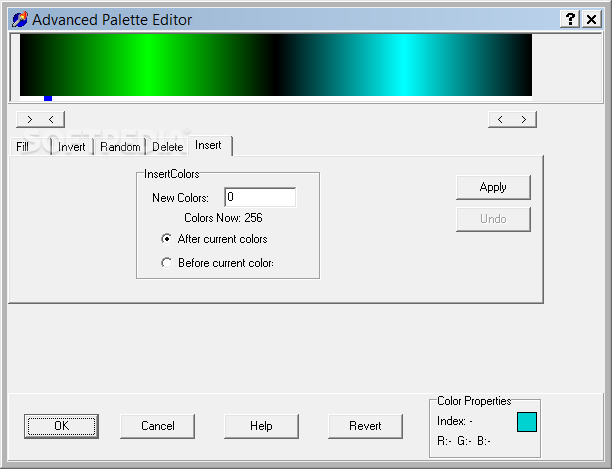Image resolution: width=612 pixels, height=469 pixels.
Task: Click the Index: - label
Action: pos(455,421)
